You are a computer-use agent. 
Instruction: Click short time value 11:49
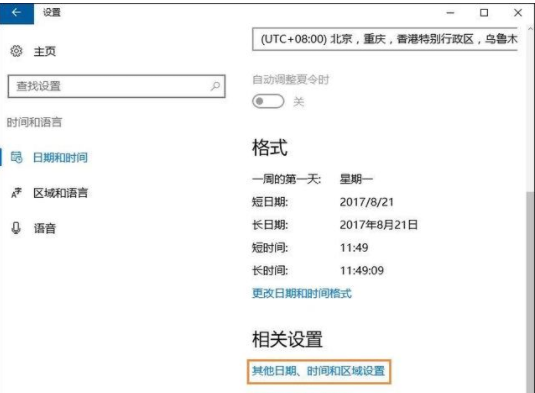coord(354,248)
